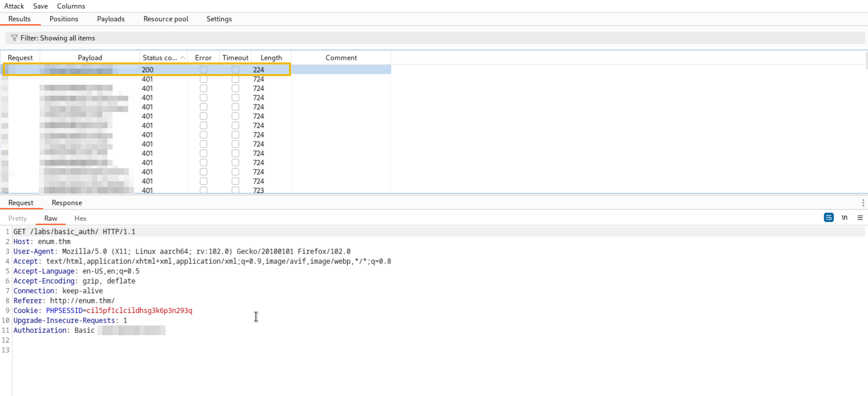The image size is (868, 396).
Task: Select the Hex view button
Action: [80, 218]
